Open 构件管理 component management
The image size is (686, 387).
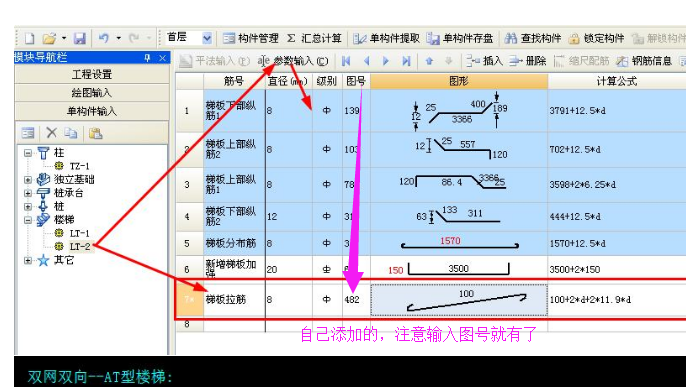click(251, 38)
